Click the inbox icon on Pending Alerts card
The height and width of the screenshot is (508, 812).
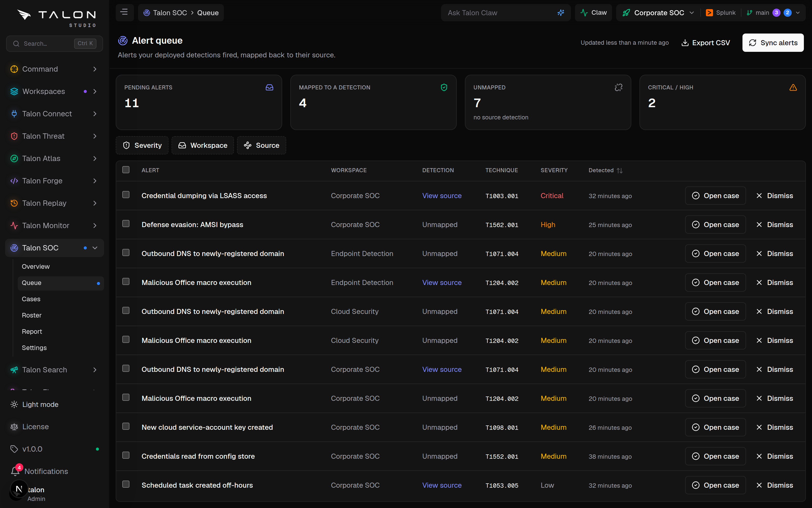pos(269,87)
